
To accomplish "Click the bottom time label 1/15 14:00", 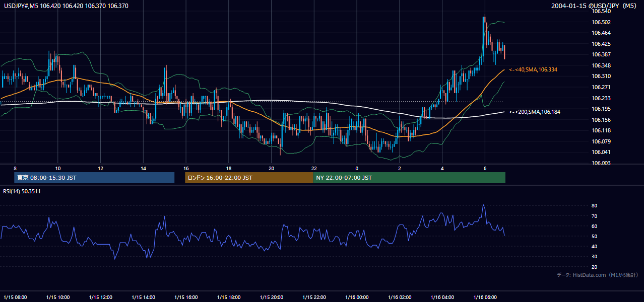I will coord(143,297).
